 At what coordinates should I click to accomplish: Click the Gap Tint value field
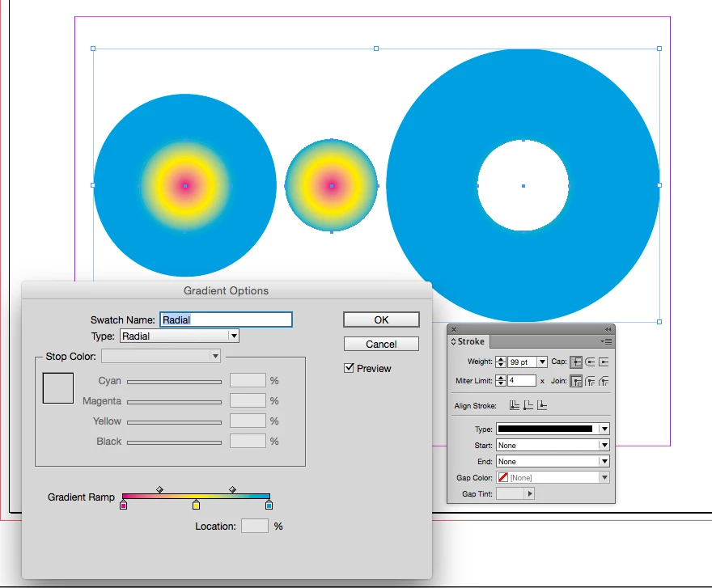[511, 493]
